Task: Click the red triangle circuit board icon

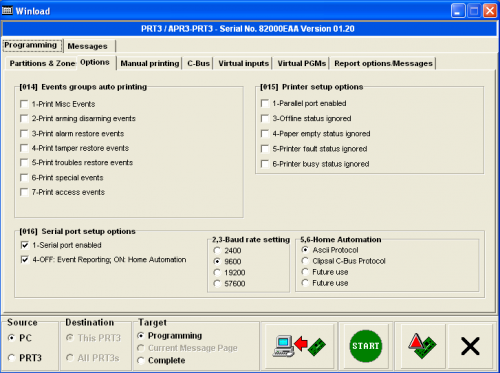Action: tap(422, 346)
